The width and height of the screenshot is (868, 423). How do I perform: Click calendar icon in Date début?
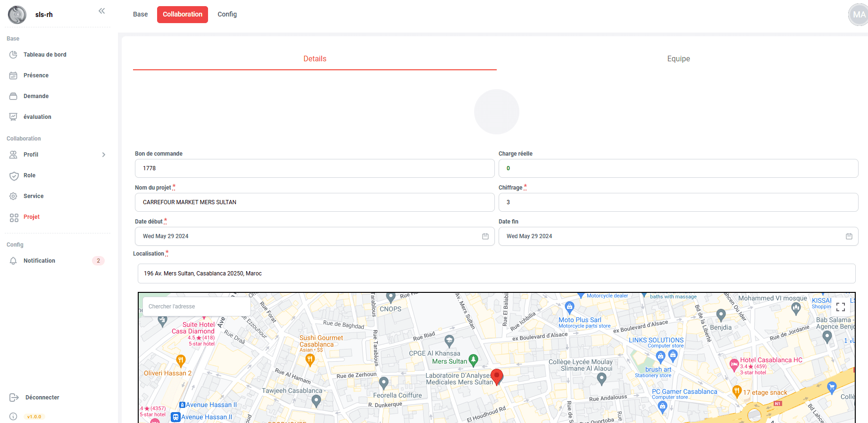tap(485, 236)
